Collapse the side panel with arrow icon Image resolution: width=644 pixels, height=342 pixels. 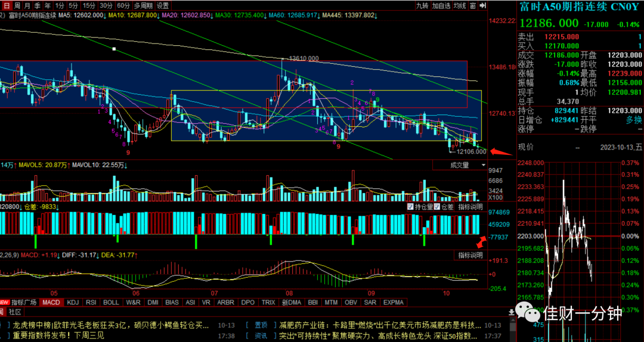click(x=482, y=6)
